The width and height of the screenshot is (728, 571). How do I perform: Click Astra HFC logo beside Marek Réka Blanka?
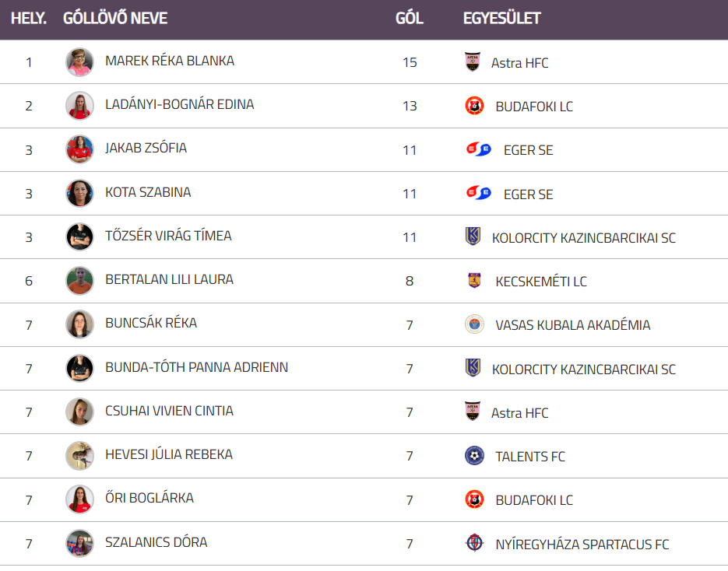[x=473, y=62]
